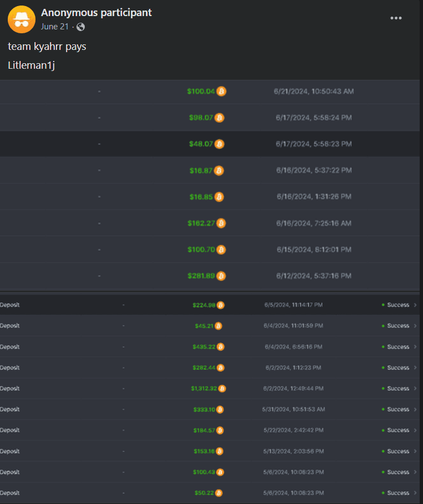Select the Deposit label for $333.10 row
423x504 pixels.
[x=10, y=410]
